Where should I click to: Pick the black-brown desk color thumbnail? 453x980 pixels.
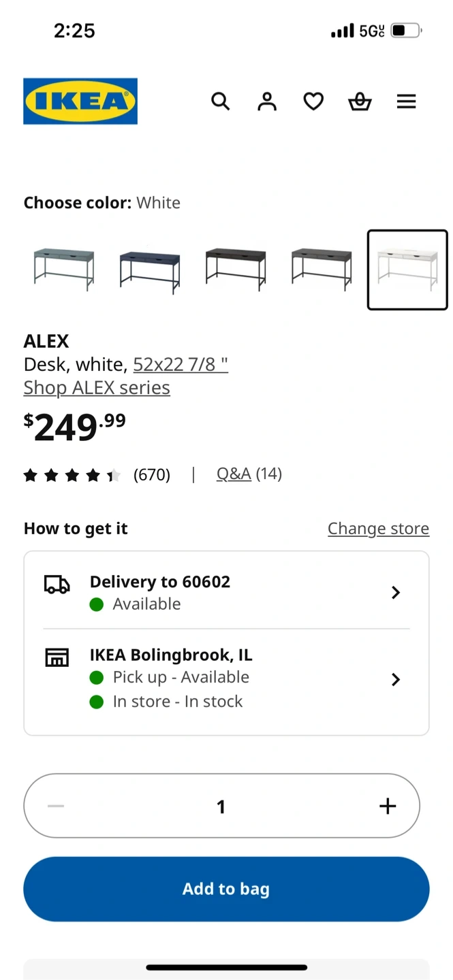(236, 269)
